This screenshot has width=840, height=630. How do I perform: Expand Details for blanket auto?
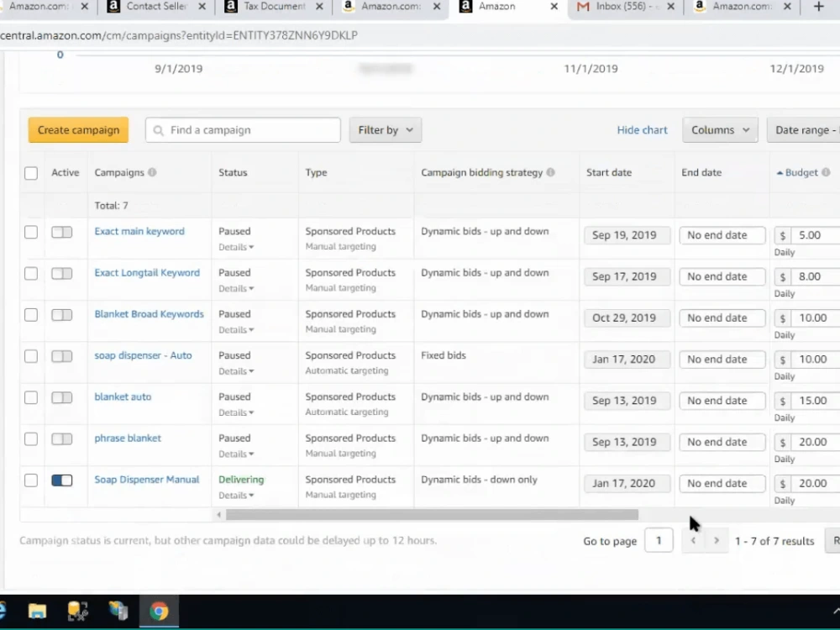[236, 412]
